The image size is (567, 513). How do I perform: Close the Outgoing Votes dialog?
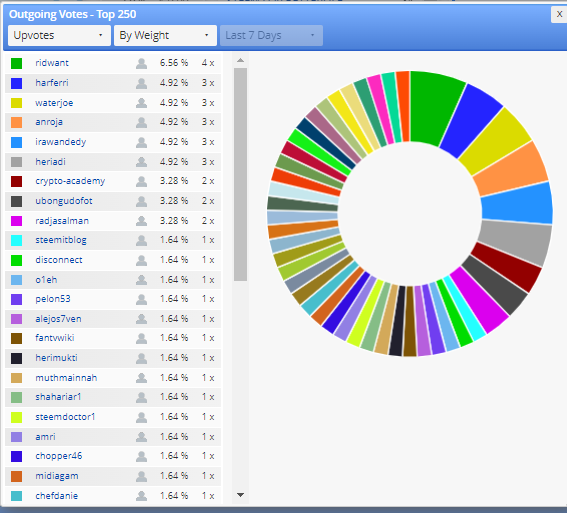(559, 14)
